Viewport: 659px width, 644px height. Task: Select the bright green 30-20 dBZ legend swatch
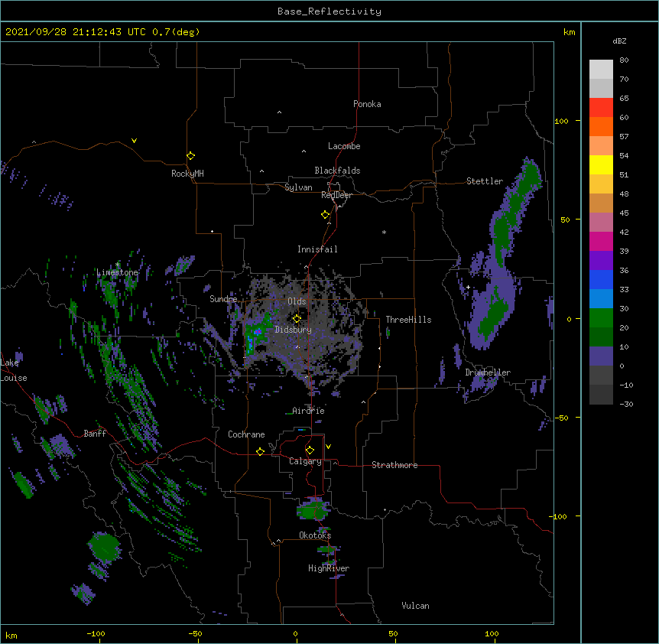coord(601,318)
